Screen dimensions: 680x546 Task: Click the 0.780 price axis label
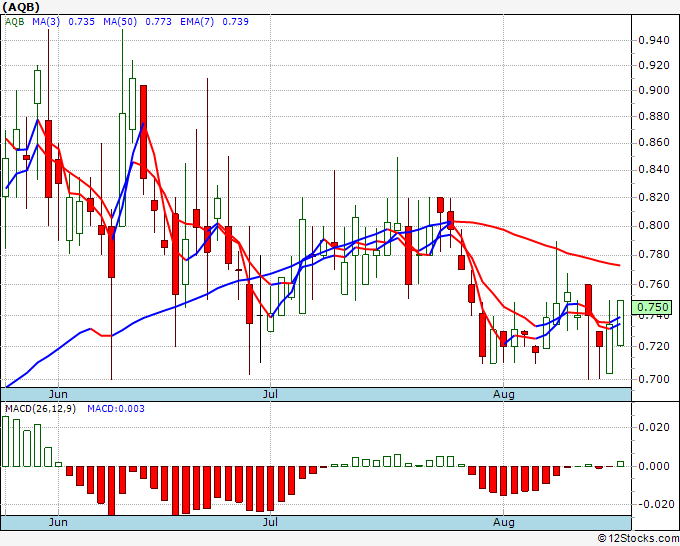(x=654, y=255)
